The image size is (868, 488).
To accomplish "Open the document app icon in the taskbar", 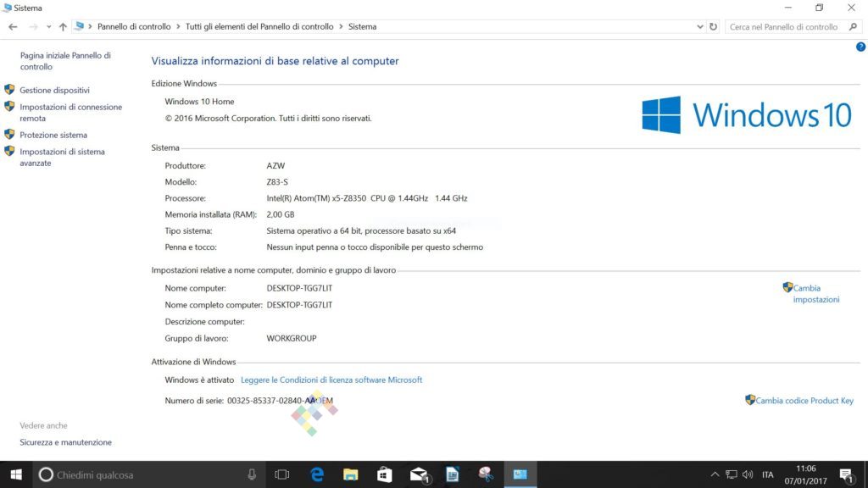I will click(453, 474).
